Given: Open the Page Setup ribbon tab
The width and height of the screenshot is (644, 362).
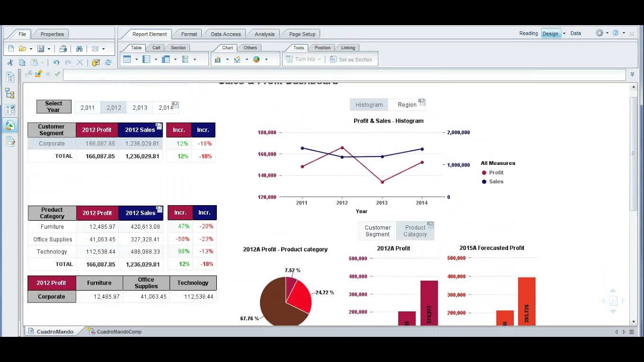Looking at the screenshot, I should 302,34.
